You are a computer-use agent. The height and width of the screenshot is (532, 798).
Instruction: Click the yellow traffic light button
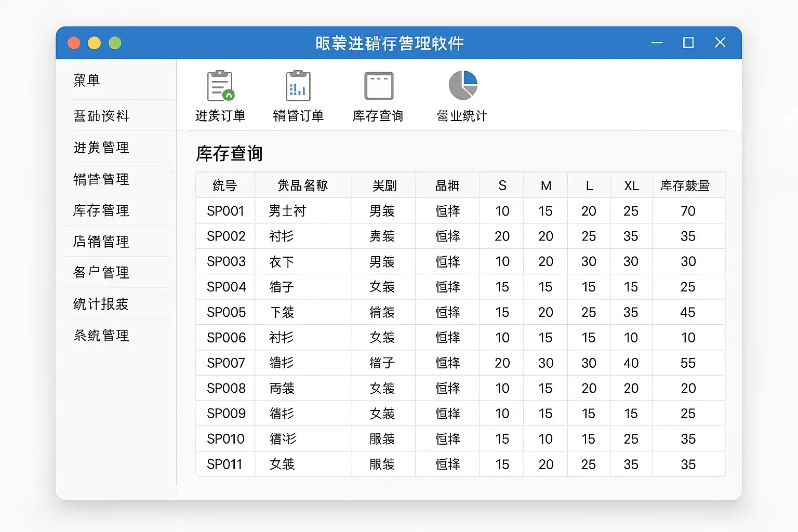point(94,43)
